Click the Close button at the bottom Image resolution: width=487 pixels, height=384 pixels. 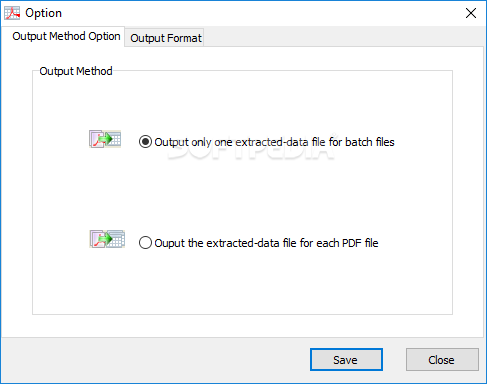tap(442, 360)
